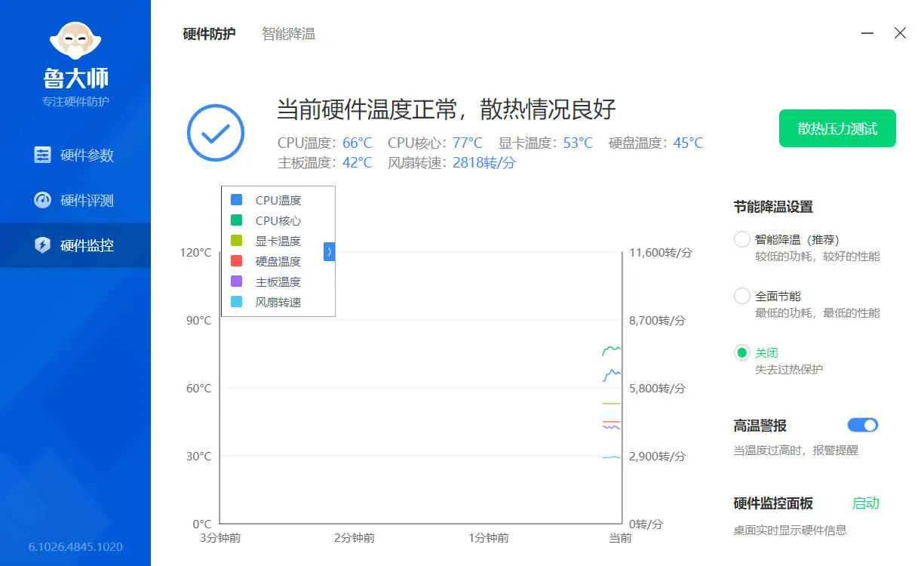Click the 主板温度 legend label

[x=278, y=281]
